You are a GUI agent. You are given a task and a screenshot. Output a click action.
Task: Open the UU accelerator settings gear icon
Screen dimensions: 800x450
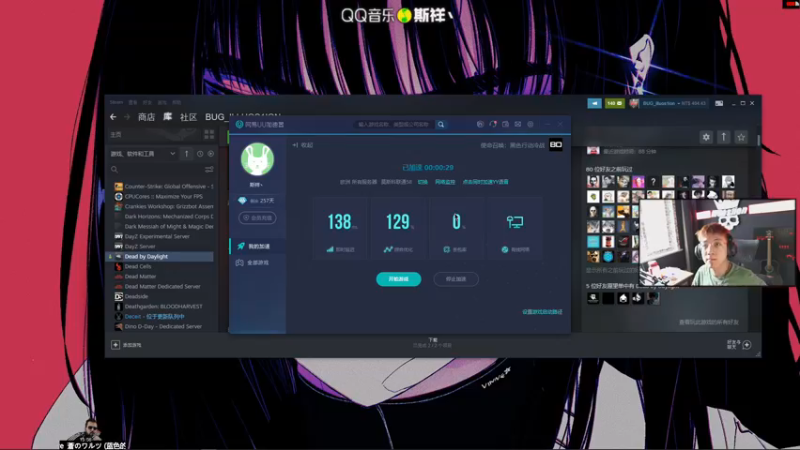(x=531, y=124)
